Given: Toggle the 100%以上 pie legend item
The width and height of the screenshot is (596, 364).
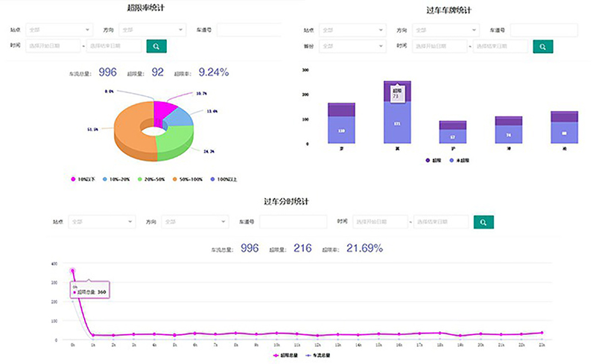Looking at the screenshot, I should [x=223, y=179].
